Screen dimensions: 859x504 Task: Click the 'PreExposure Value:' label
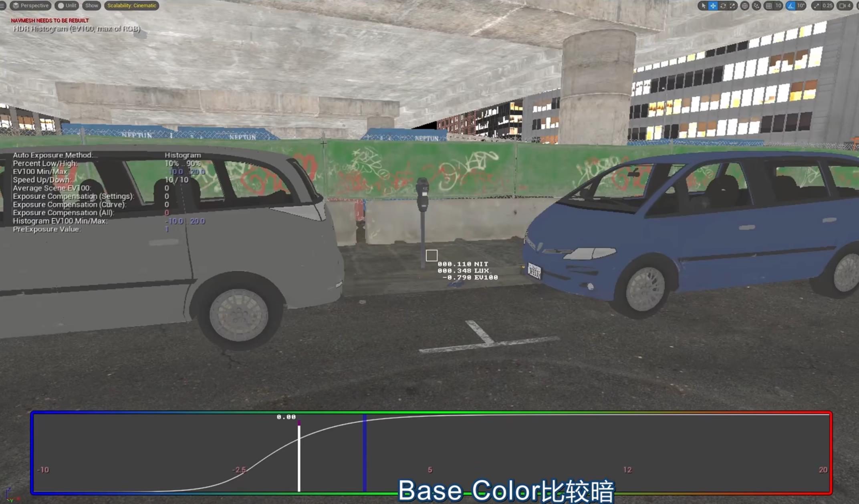[x=47, y=229]
